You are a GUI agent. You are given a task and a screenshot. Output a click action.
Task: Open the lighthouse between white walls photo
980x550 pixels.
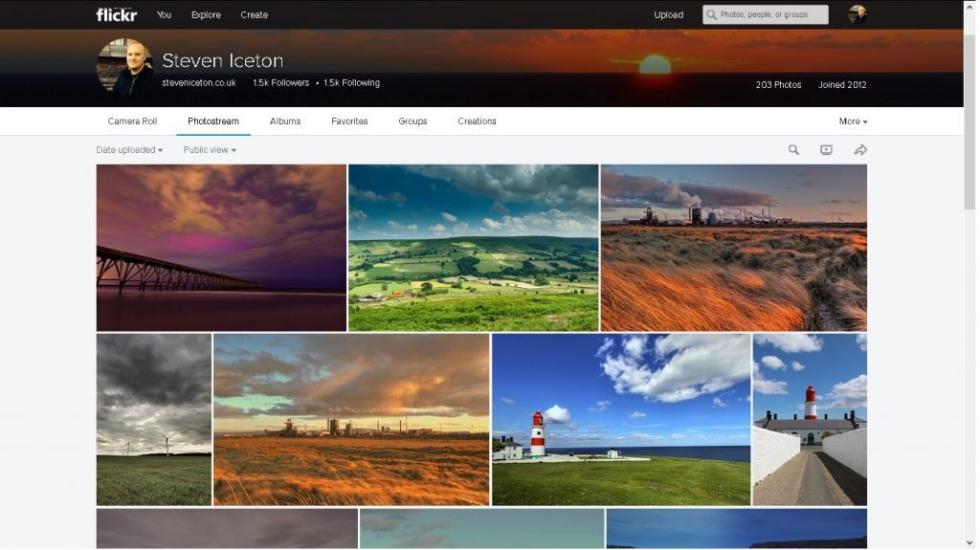coord(810,419)
